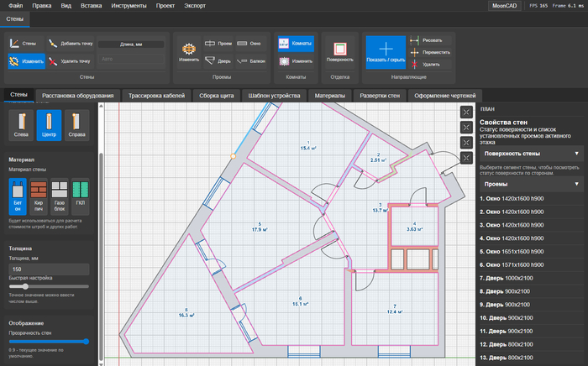The height and width of the screenshot is (366, 588).
Task: Open Изменить in the Комнаты group
Action: (296, 61)
